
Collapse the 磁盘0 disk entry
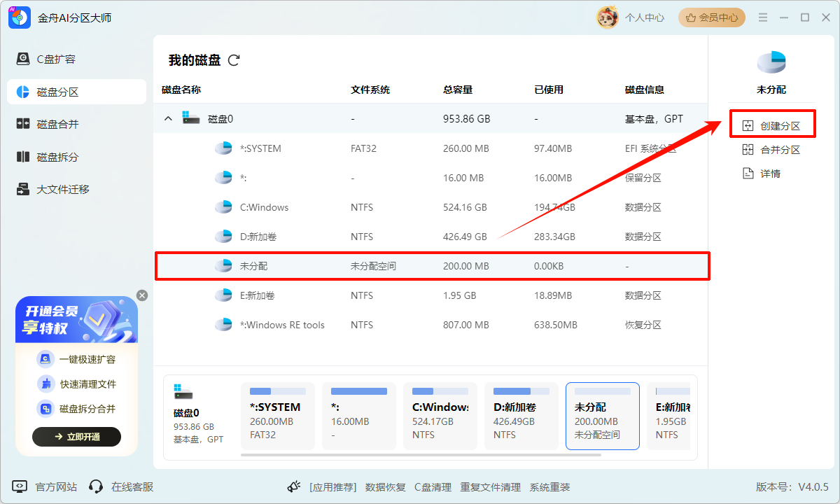tap(167, 118)
